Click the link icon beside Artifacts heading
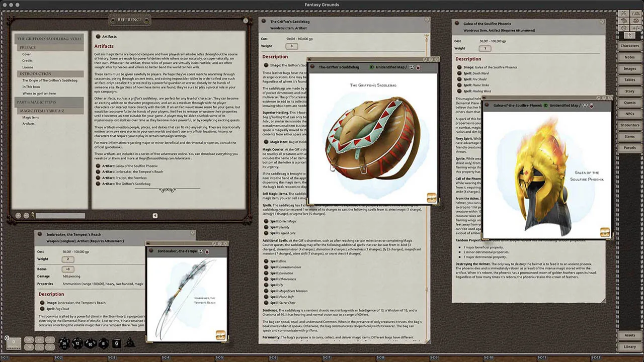This screenshot has width=644, height=362. tap(98, 36)
